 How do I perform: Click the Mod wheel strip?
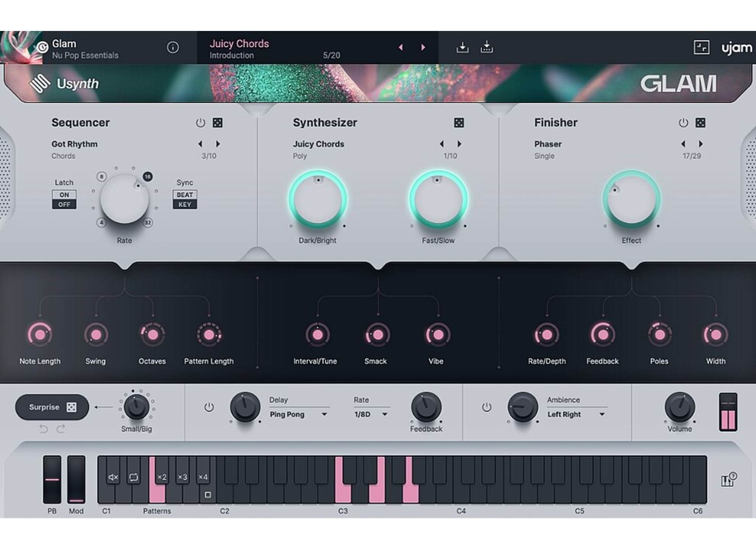[x=76, y=479]
